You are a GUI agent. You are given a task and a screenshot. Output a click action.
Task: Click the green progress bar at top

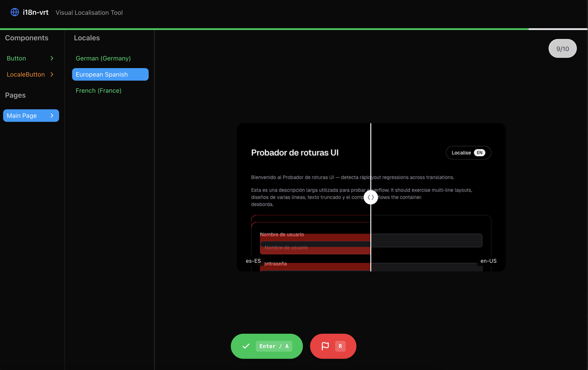click(x=264, y=29)
